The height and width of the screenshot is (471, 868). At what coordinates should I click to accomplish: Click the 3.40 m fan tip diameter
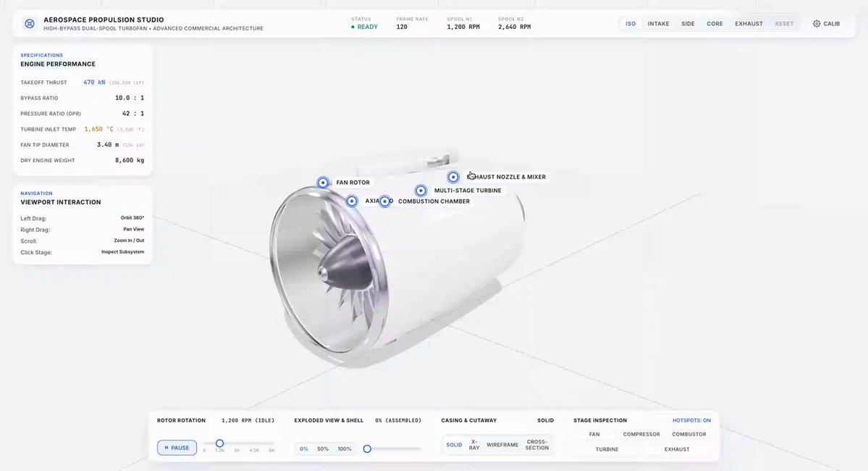pos(108,145)
